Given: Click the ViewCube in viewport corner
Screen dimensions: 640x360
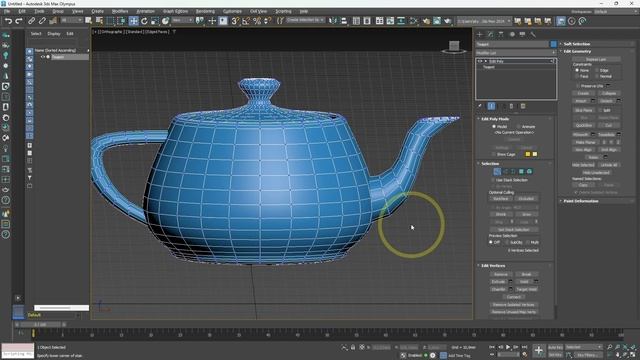Looking at the screenshot, I should pyautogui.click(x=454, y=46).
